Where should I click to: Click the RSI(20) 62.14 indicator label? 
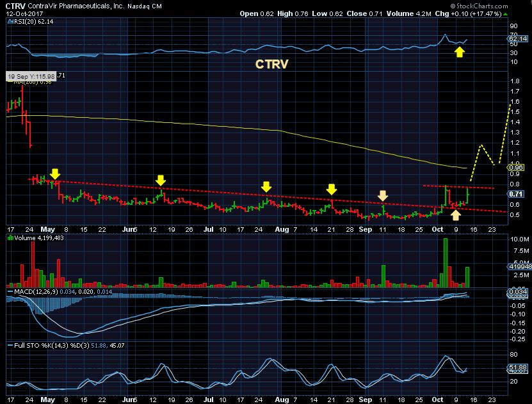[x=33, y=21]
